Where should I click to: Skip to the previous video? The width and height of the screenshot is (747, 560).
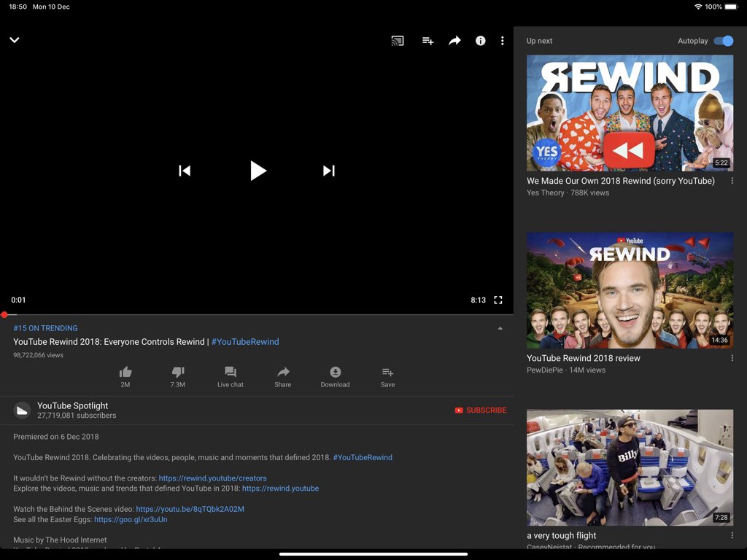[x=185, y=171]
